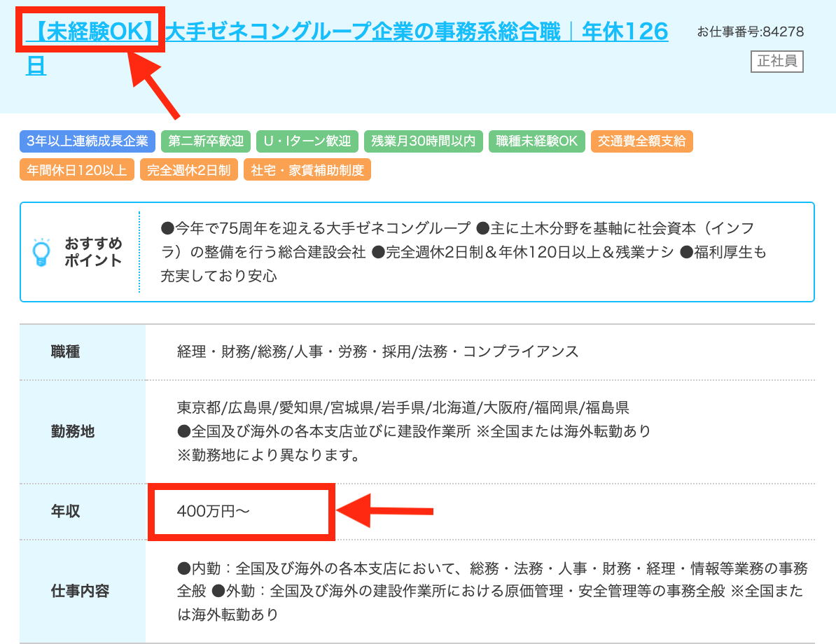
Task: Click the 経理・財務/総務 job category text
Action: (x=378, y=352)
